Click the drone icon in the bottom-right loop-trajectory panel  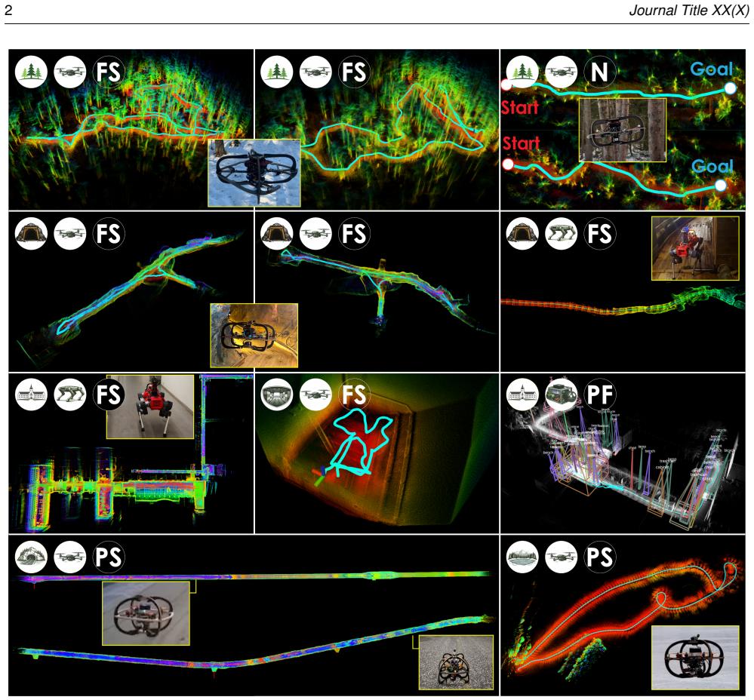coord(562,557)
